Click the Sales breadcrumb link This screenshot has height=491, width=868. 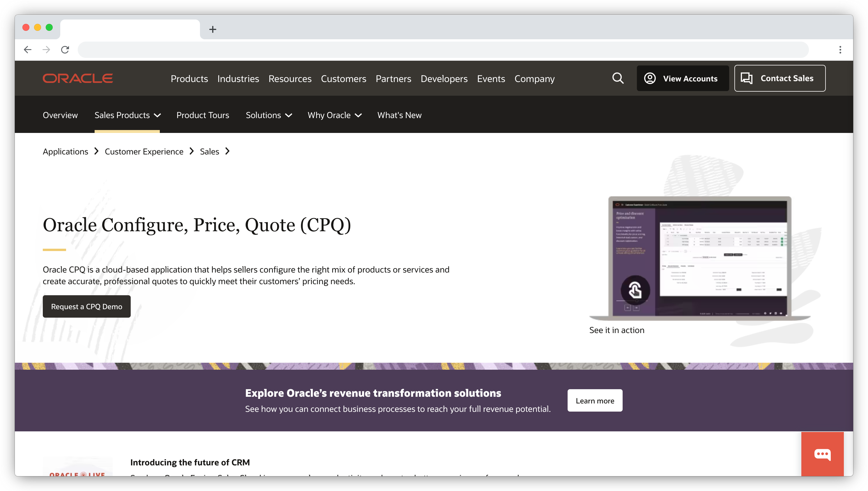point(210,152)
